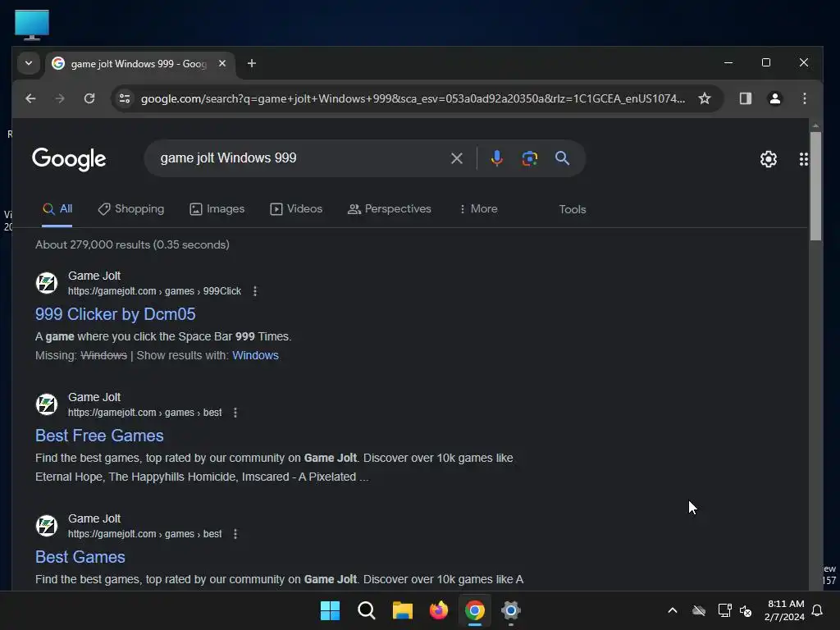Viewport: 840px width, 630px height.
Task: Click the page vertical scrollbar thumb
Action: click(815, 186)
